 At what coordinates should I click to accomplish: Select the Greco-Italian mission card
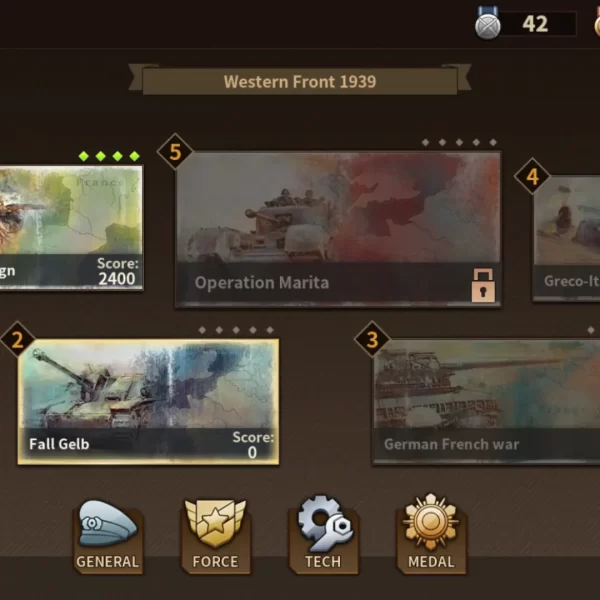pyautogui.click(x=566, y=238)
